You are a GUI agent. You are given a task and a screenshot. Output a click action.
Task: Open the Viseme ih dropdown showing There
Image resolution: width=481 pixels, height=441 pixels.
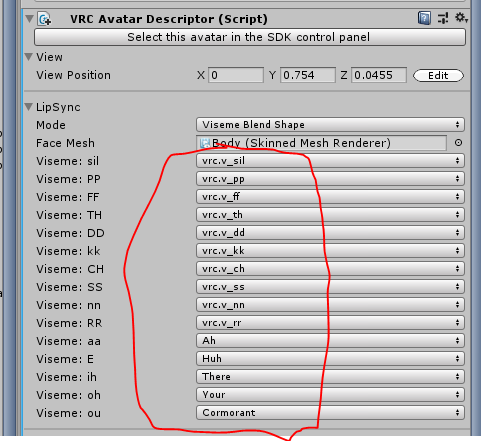[x=330, y=377]
